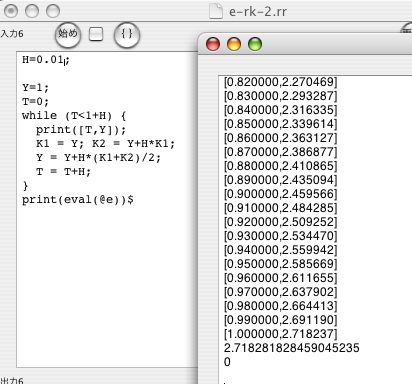
Task: Click the gray zoom button of the e-rk-2.rr window
Action: coord(53,11)
